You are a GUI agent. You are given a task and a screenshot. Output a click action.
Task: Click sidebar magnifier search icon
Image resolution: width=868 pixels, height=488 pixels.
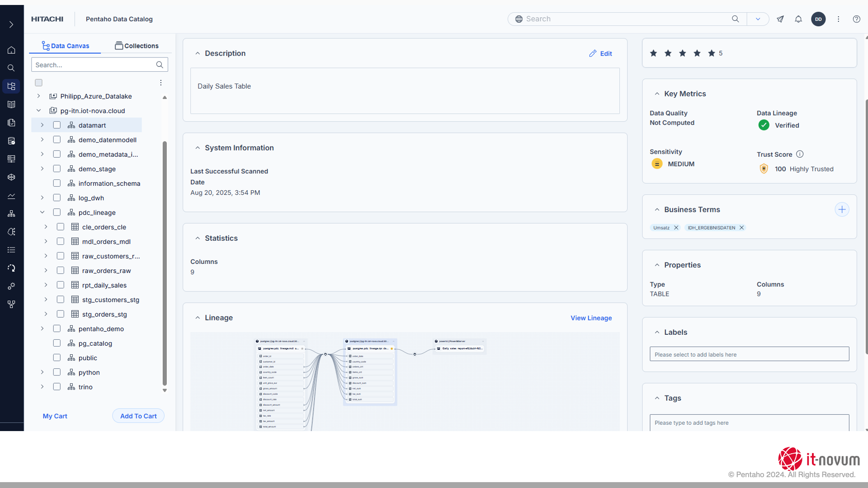(11, 68)
